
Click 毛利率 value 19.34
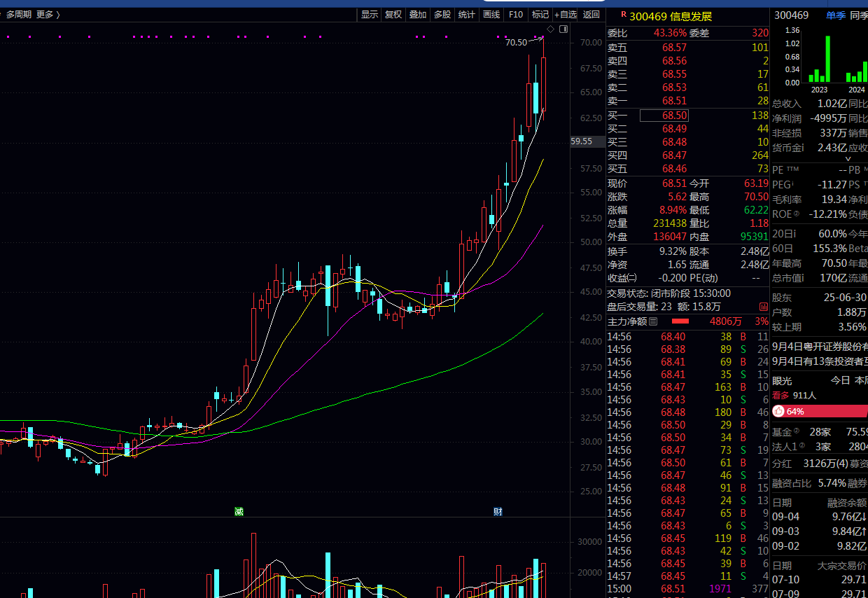coord(834,200)
